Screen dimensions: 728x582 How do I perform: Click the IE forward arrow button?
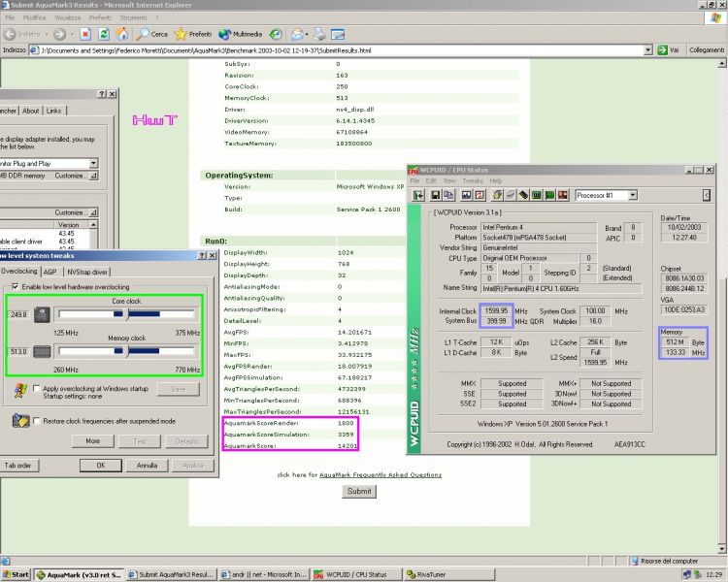tap(59, 34)
